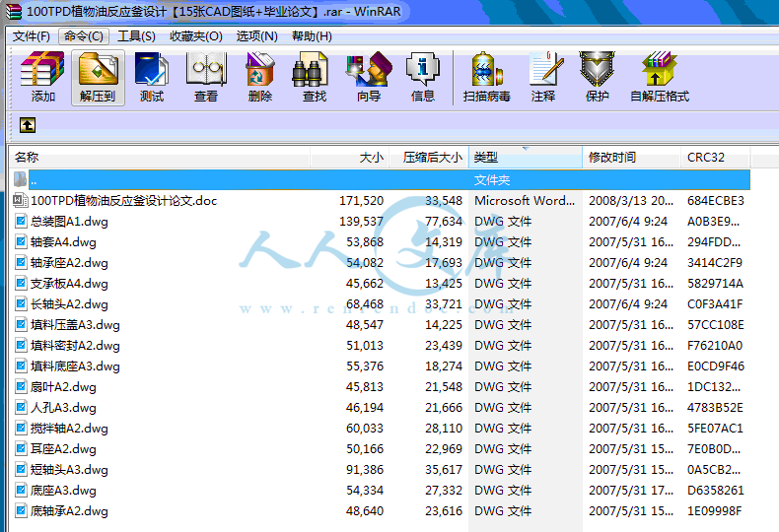The image size is (779, 532).
Task: Select the file 短轴头A3.dwg
Action: [x=69, y=470]
